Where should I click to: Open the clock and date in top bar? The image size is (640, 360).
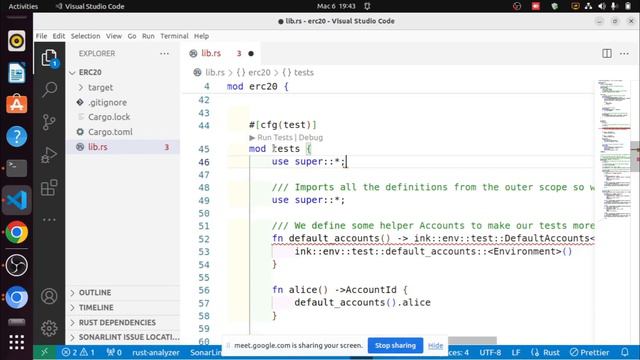(x=336, y=6)
